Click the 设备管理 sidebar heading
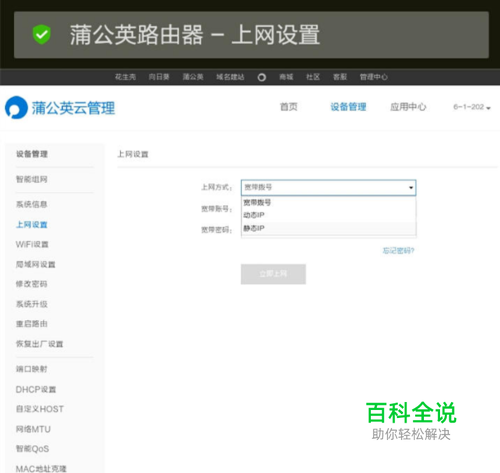The width and height of the screenshot is (500, 473). (x=32, y=154)
